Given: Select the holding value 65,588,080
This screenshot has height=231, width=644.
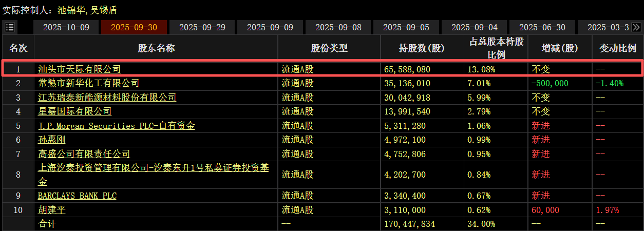Looking at the screenshot, I should click(x=407, y=69).
